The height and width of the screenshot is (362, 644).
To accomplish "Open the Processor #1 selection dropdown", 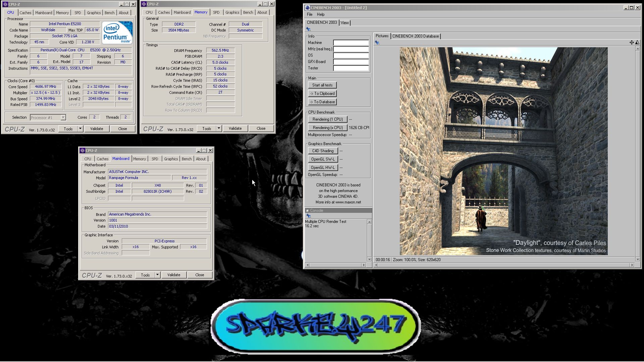I will point(63,118).
